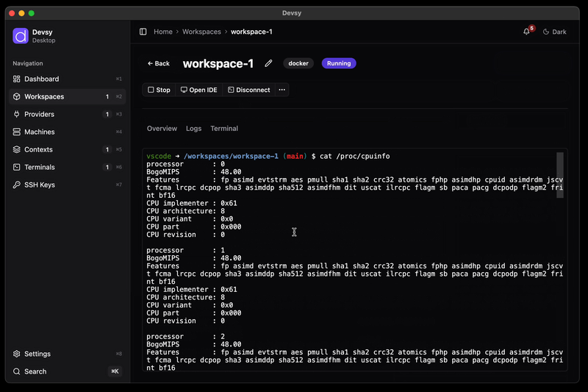Click the Search magnifier icon
The image size is (588, 392).
(16, 371)
